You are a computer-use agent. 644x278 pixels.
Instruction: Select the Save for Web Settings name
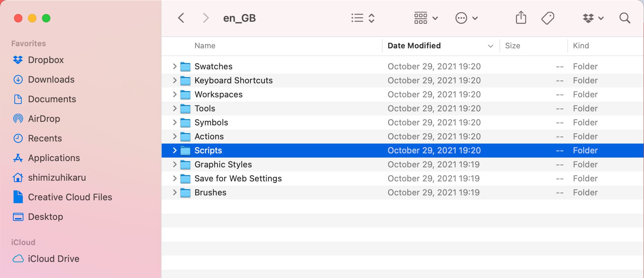(238, 178)
